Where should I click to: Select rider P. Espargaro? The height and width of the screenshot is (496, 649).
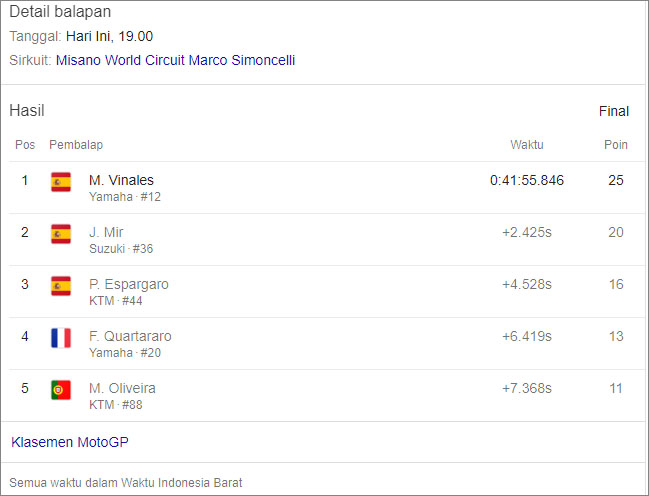pyautogui.click(x=129, y=284)
